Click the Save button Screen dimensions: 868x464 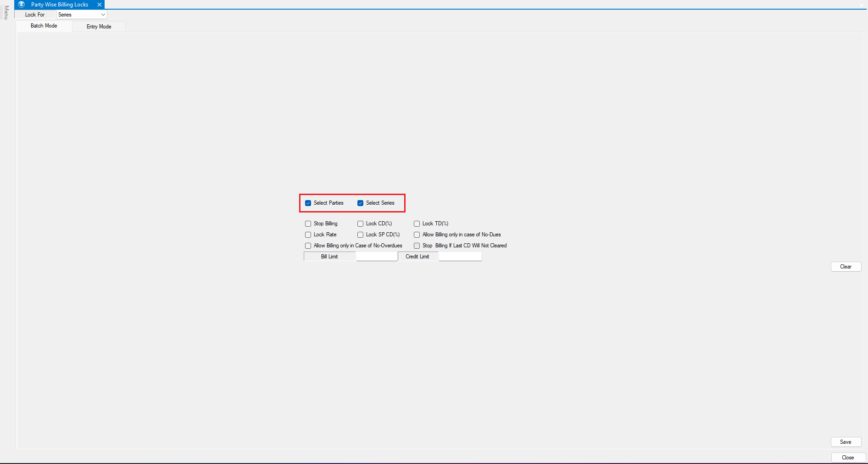[846, 442]
